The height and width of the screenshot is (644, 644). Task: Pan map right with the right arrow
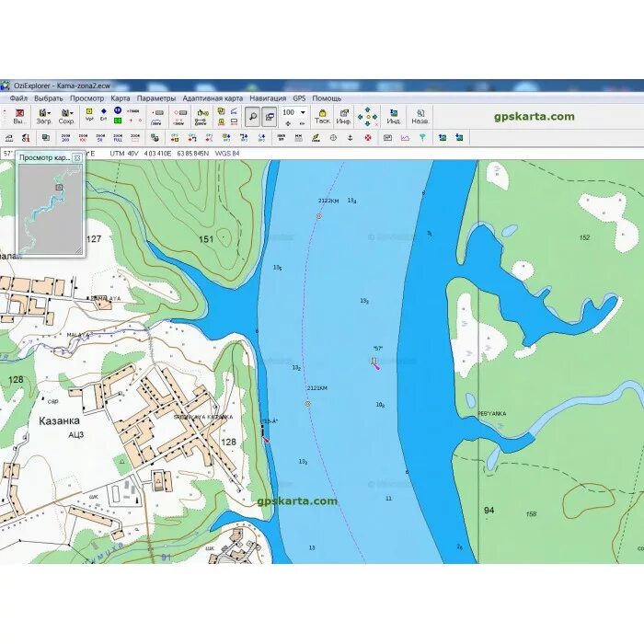[x=374, y=117]
